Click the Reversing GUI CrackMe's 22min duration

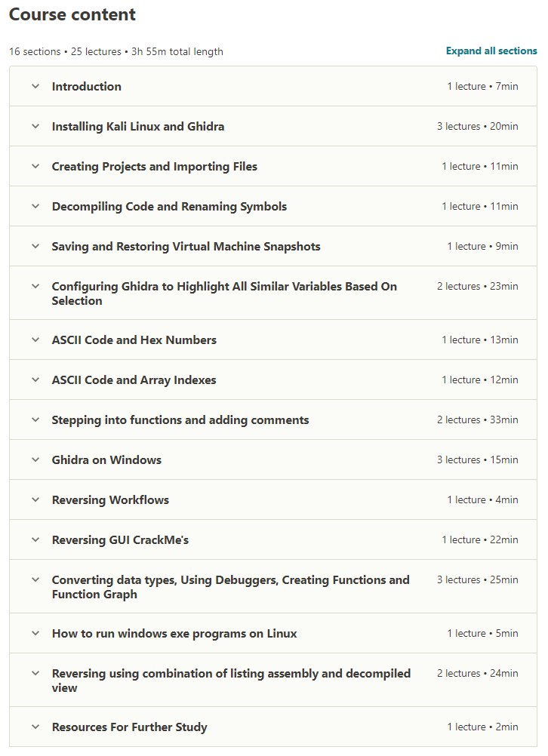coord(504,540)
